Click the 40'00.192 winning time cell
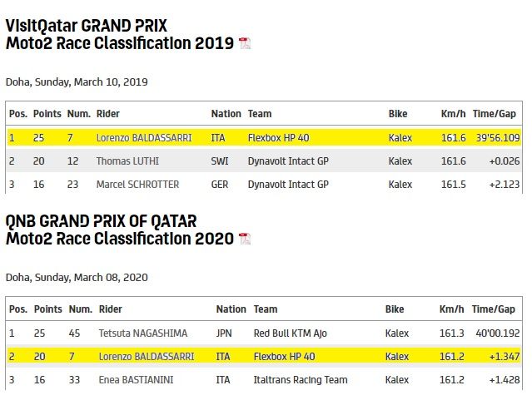This screenshot has height=405, width=532. coord(497,333)
